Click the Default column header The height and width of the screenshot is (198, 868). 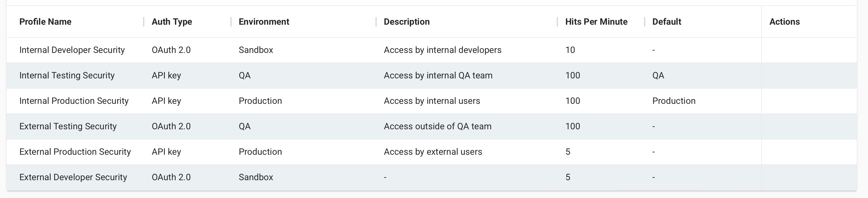(x=666, y=22)
